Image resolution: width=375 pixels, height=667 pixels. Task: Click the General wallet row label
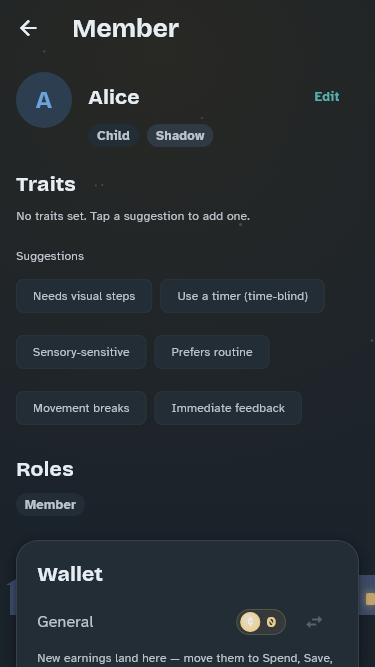pyautogui.click(x=65, y=622)
